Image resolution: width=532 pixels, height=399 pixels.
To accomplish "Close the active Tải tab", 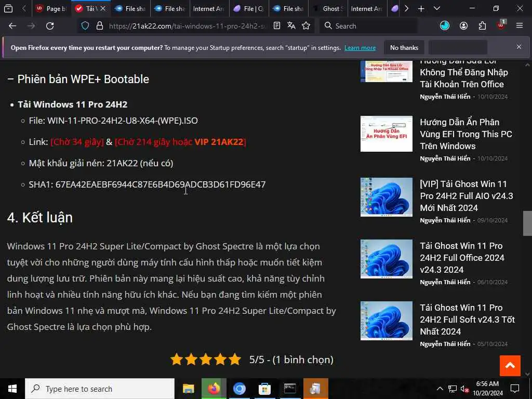I will 103,8.
